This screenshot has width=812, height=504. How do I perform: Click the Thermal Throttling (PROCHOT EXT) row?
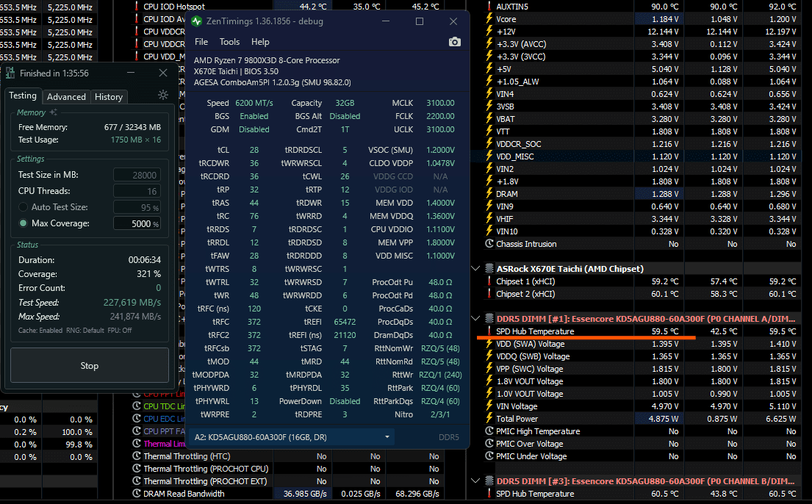[287, 481]
